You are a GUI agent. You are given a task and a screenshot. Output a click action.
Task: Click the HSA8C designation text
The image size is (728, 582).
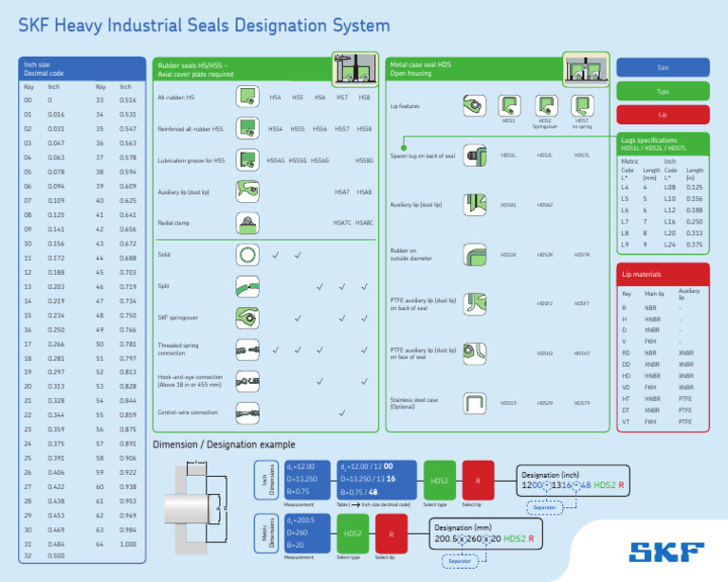click(x=364, y=223)
